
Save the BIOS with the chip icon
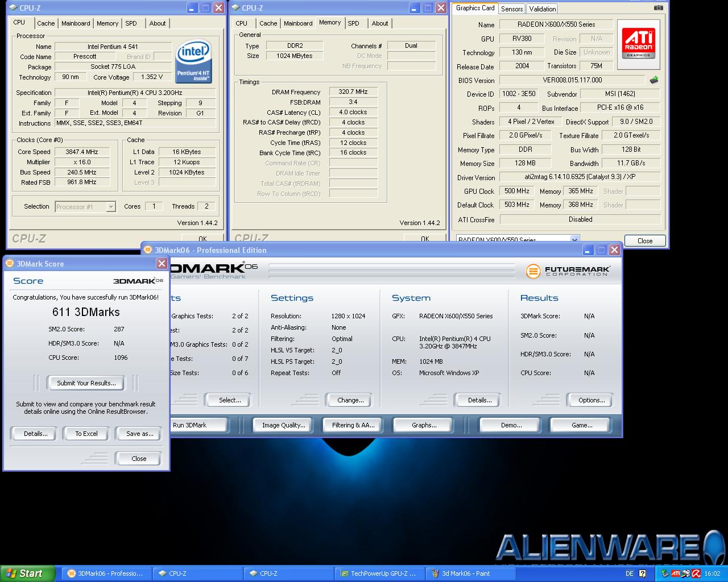point(654,80)
